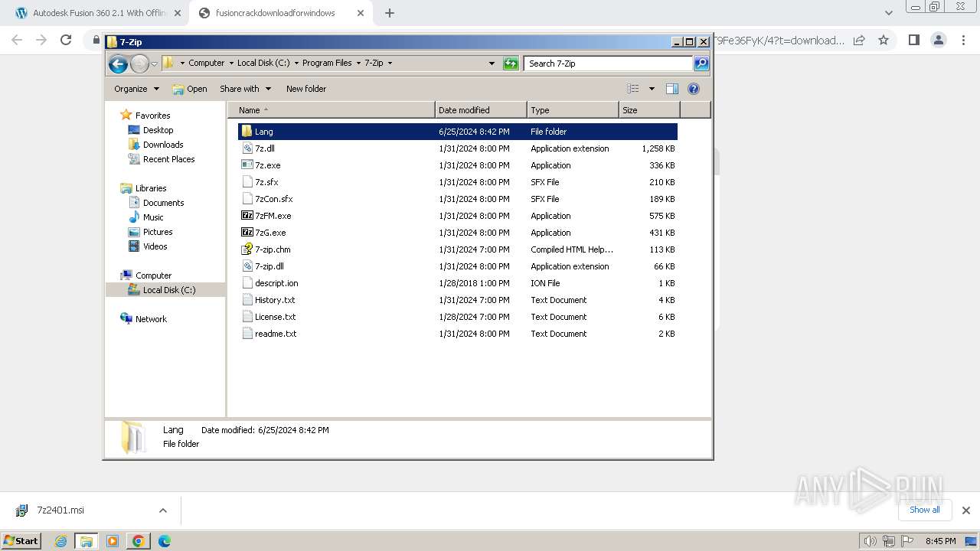Open Microsoft Edge taskbar icon
The width and height of the screenshot is (980, 551).
(165, 541)
